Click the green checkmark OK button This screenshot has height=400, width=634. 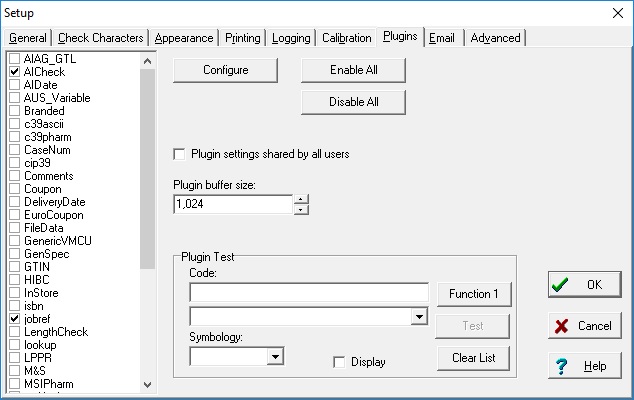coord(584,285)
